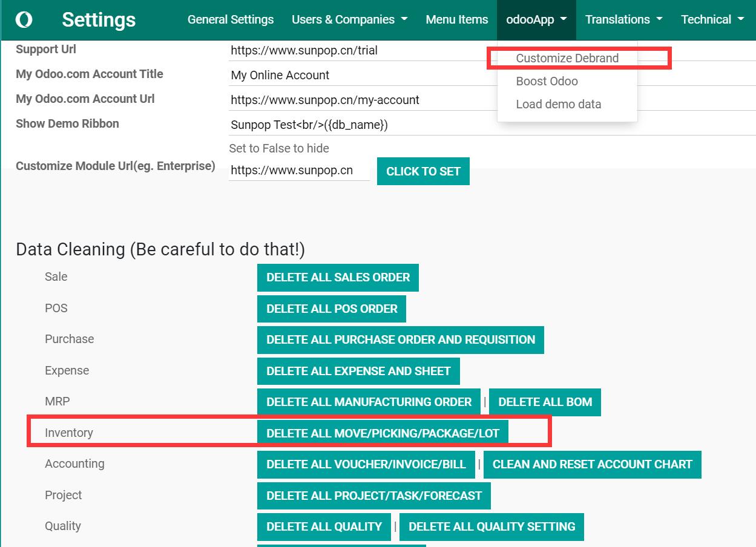
Task: Choose Load demo data entry
Action: click(558, 104)
